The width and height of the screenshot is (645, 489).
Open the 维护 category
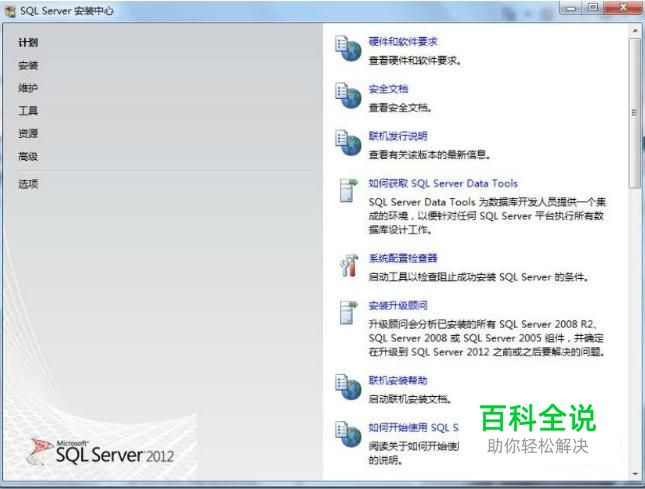pyautogui.click(x=28, y=88)
